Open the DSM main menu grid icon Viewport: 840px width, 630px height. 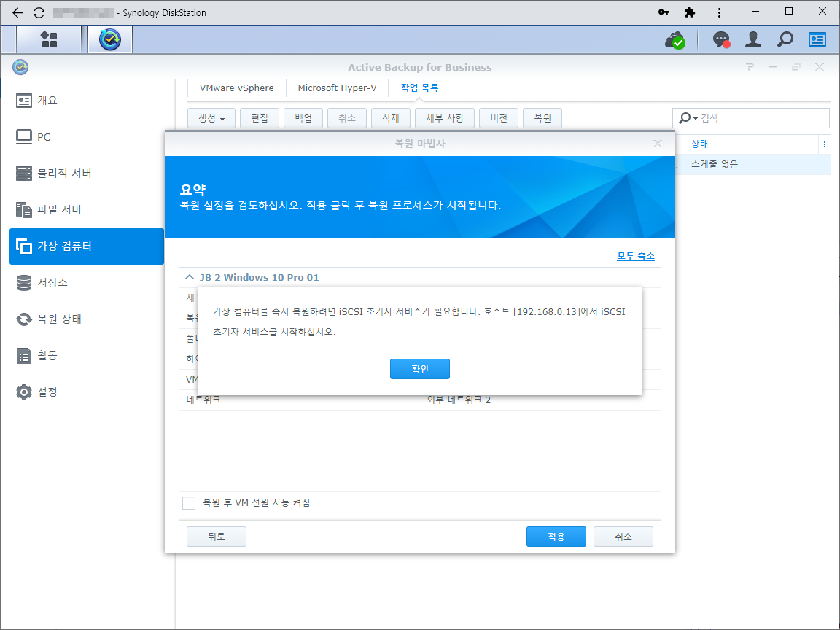pyautogui.click(x=50, y=39)
